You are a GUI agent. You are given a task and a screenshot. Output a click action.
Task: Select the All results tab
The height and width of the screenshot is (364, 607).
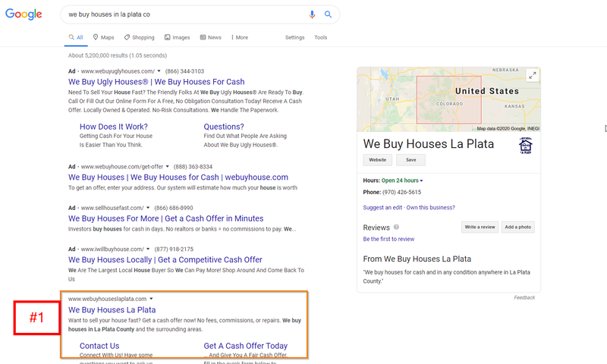click(76, 37)
